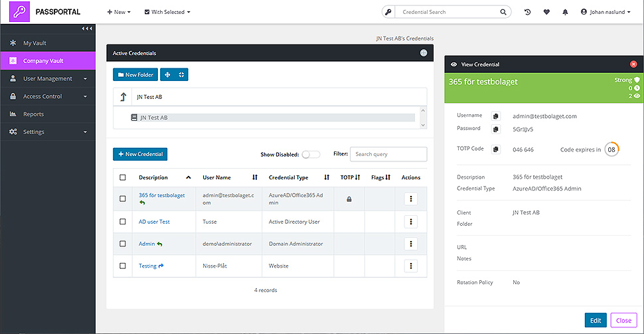Expand Access Control menu
The width and height of the screenshot is (644, 334).
coord(48,96)
